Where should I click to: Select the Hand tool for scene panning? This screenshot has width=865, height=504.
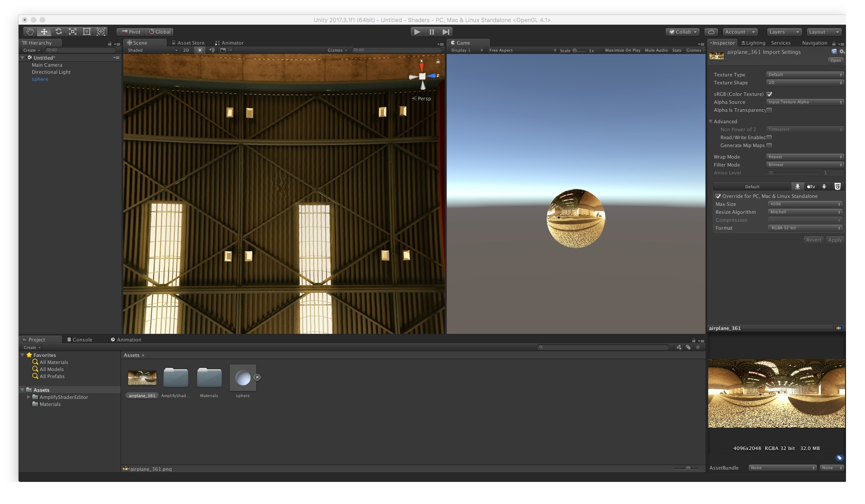[x=30, y=31]
